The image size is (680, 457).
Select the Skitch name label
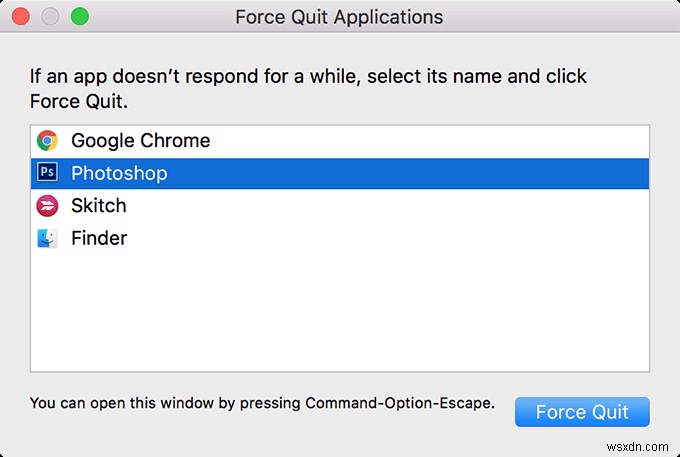(x=99, y=206)
